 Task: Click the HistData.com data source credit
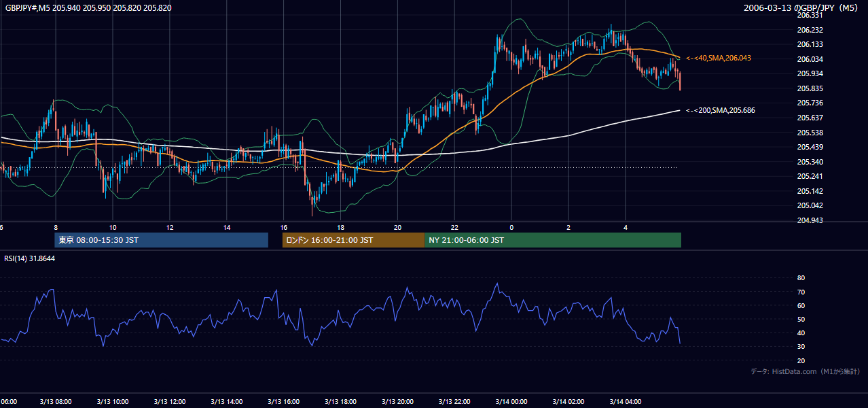[806, 371]
